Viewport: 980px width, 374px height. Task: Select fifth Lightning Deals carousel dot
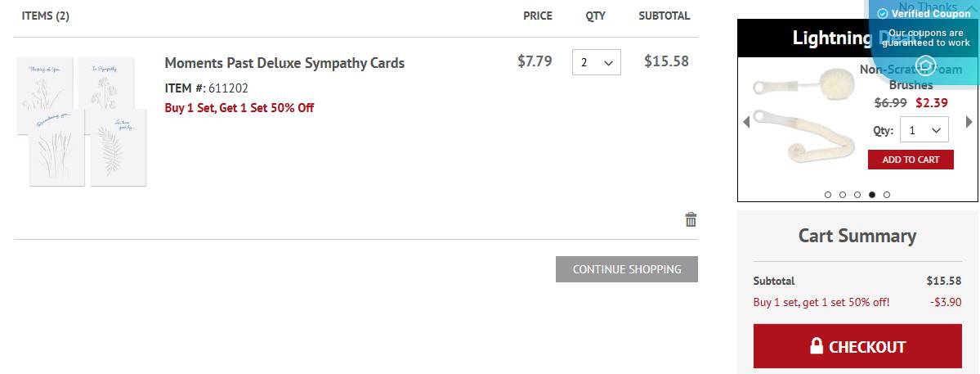pos(887,195)
